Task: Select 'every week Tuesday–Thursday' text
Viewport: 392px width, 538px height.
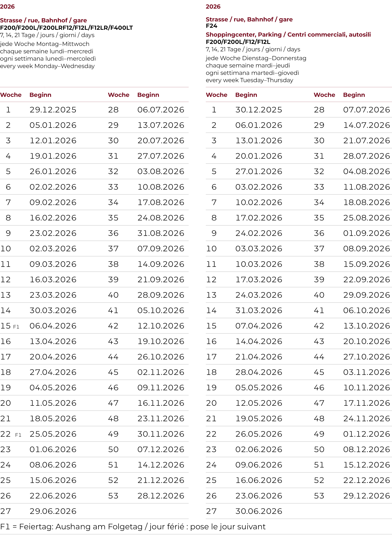Action: (249, 80)
